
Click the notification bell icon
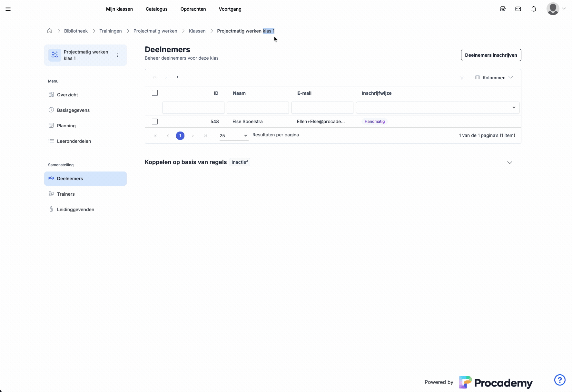pyautogui.click(x=533, y=9)
